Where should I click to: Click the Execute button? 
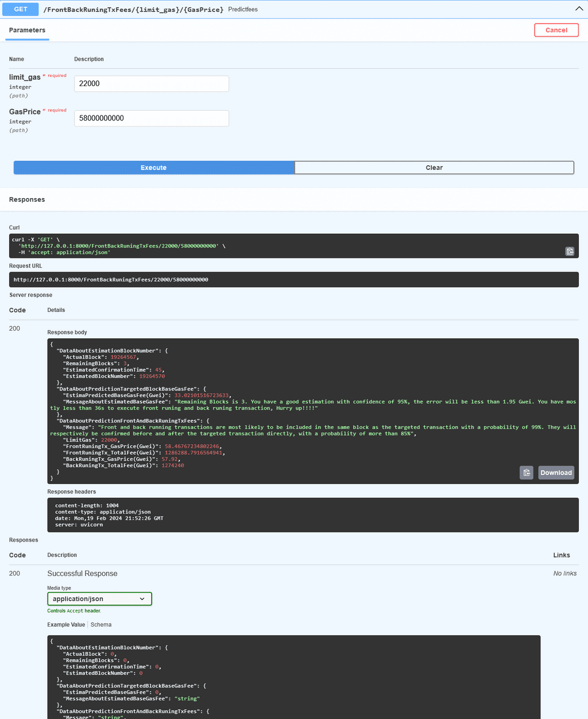pos(154,168)
